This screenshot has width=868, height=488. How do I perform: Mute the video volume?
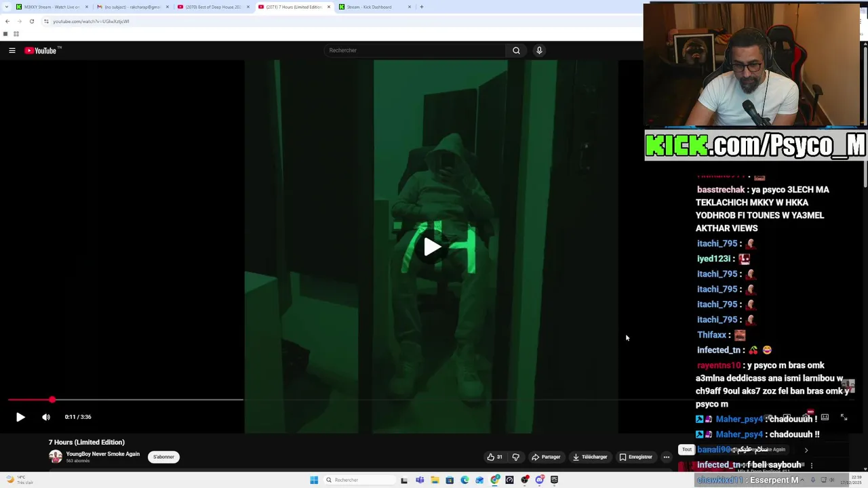pyautogui.click(x=46, y=417)
